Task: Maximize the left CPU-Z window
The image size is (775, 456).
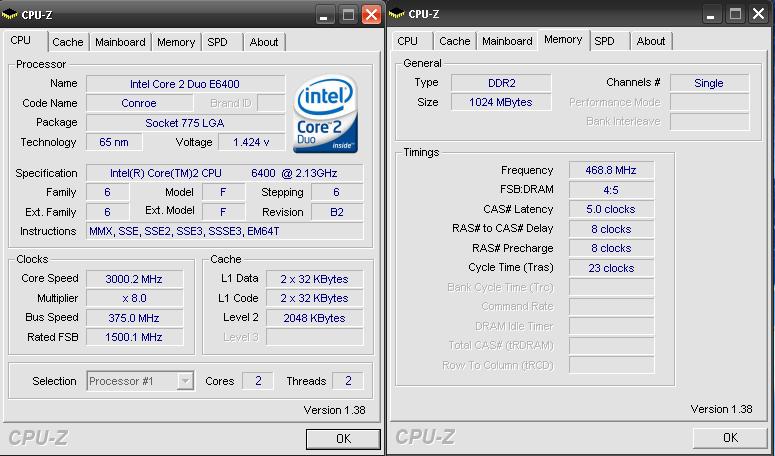Action: (348, 15)
